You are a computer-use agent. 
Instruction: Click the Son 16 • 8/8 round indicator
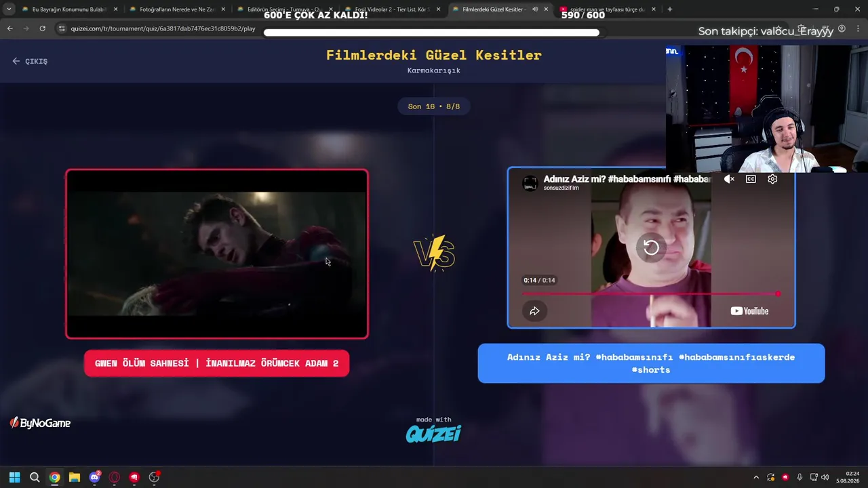click(x=434, y=106)
